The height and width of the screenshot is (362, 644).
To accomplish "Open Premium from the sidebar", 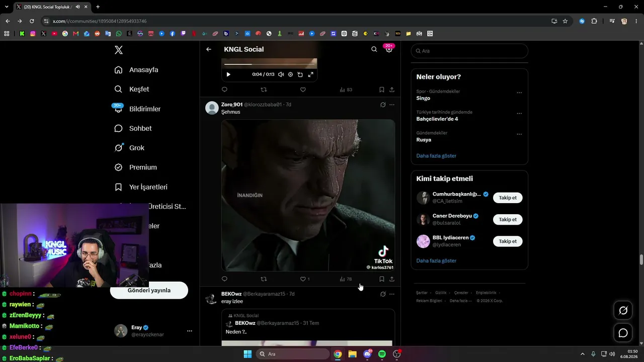I will pos(135,167).
